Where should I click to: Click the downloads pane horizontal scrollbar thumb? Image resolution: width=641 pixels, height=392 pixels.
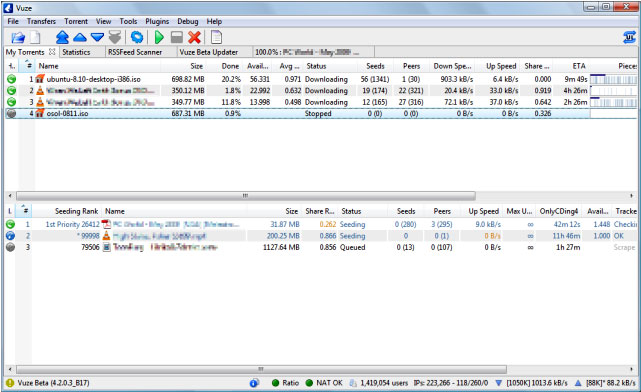(x=245, y=196)
